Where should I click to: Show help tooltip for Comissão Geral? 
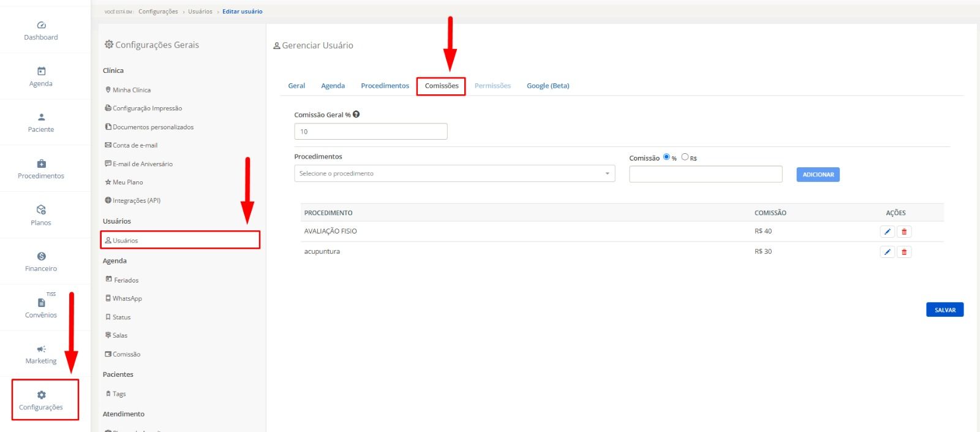[x=356, y=114]
